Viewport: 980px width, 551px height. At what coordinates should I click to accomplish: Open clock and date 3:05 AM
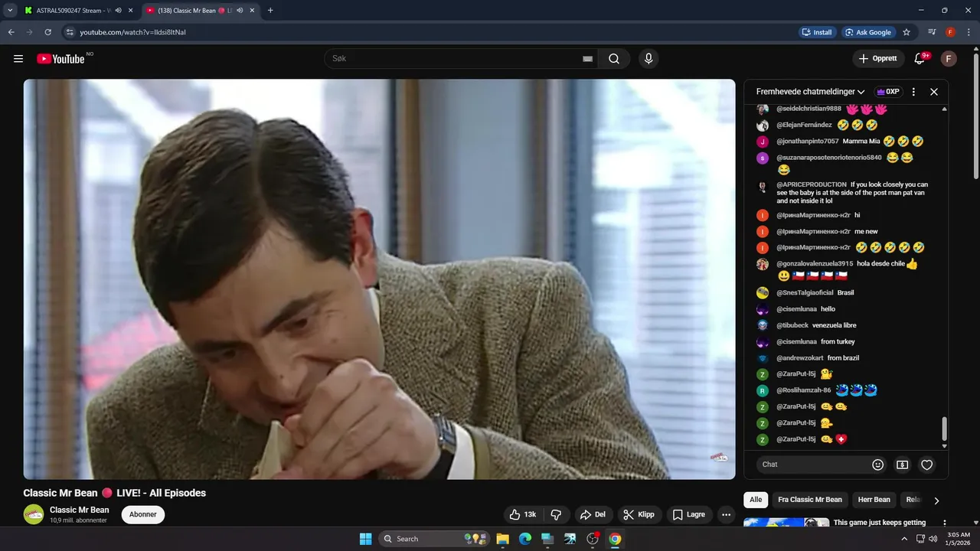click(x=959, y=539)
